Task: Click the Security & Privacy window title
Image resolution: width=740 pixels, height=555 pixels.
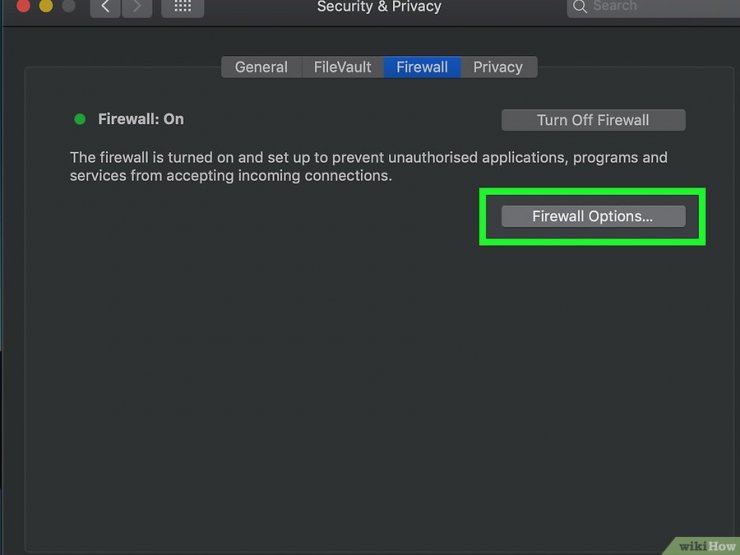Action: click(x=379, y=7)
